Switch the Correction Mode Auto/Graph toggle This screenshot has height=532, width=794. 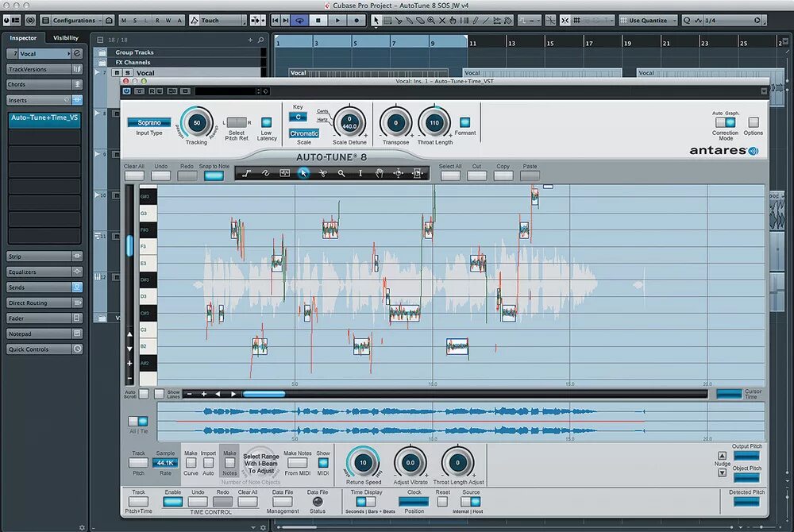pyautogui.click(x=725, y=122)
